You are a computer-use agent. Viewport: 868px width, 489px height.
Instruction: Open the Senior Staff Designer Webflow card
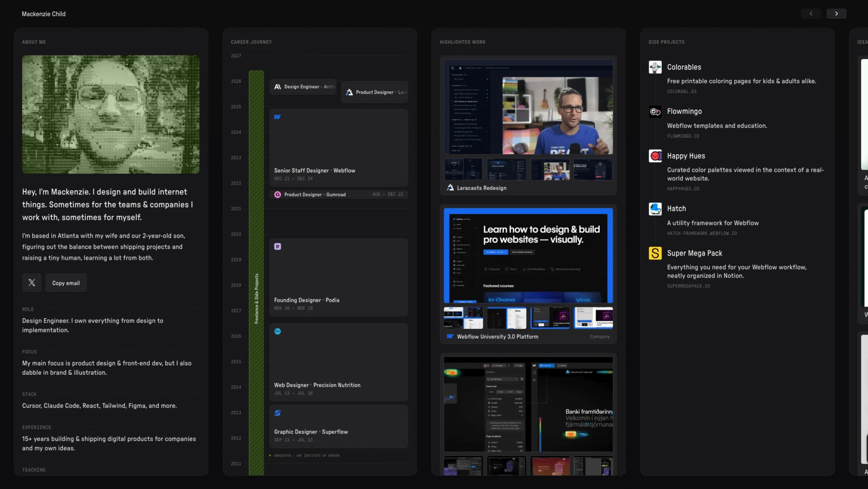pos(338,148)
